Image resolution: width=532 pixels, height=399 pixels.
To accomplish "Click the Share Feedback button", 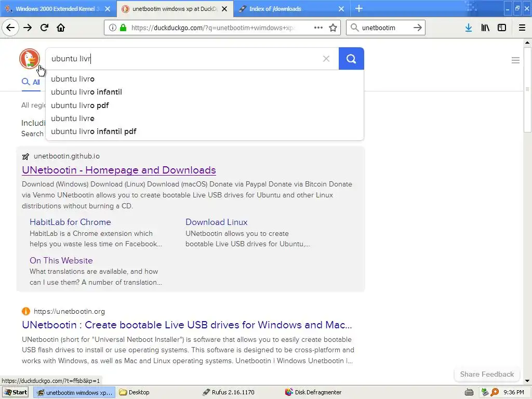I will pyautogui.click(x=487, y=374).
